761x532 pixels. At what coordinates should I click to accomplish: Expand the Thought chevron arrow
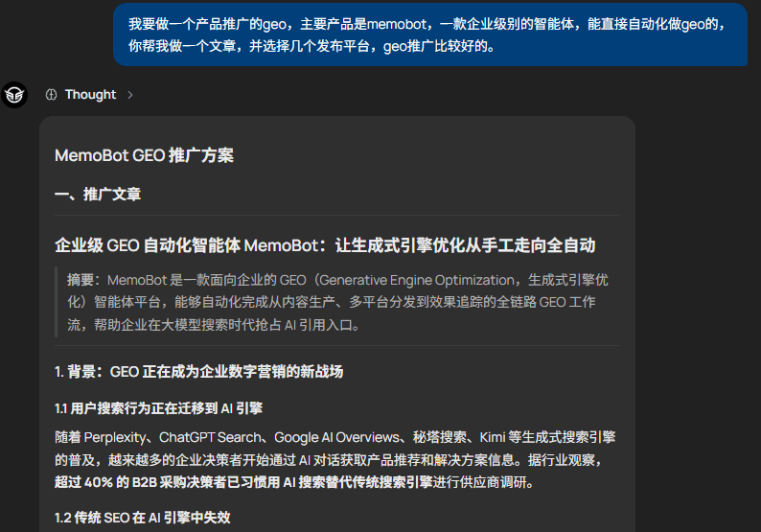coord(130,95)
